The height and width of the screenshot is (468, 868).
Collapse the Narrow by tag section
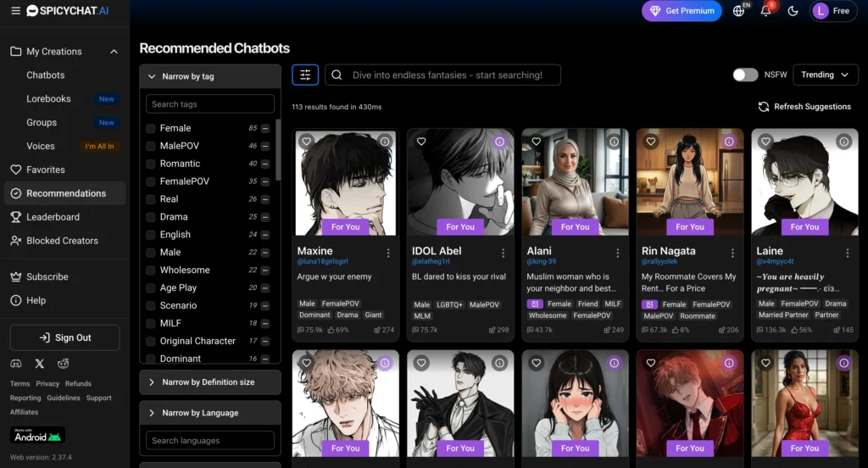[x=210, y=76]
